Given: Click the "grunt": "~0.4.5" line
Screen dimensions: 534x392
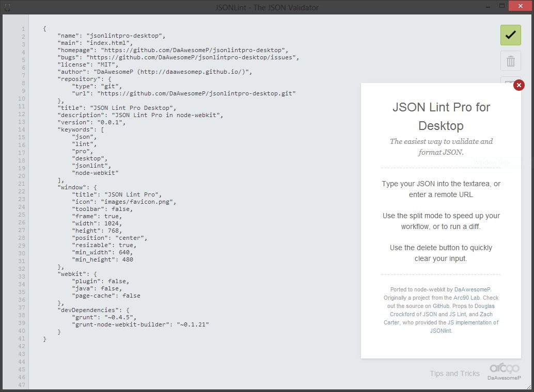Looking at the screenshot, I should click(104, 318).
